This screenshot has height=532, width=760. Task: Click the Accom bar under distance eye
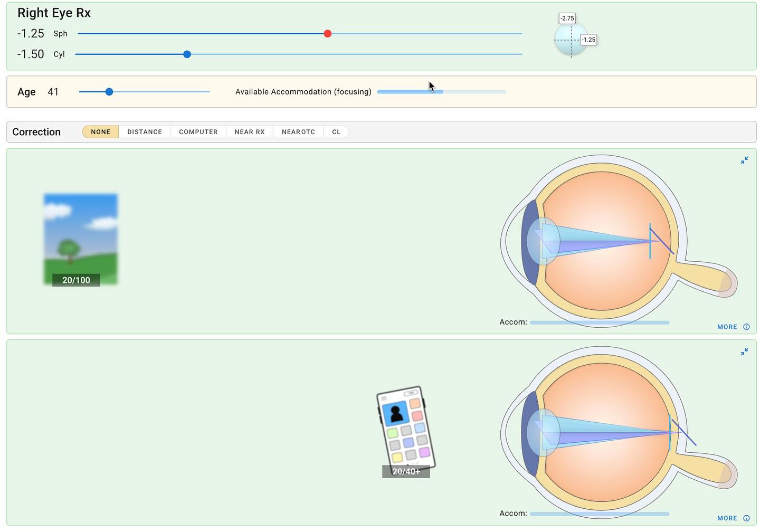[600, 322]
